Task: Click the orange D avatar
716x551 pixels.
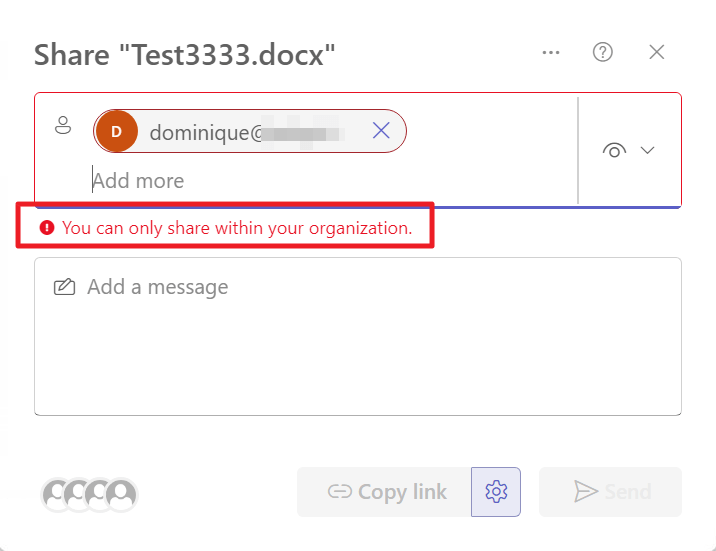Action: [x=116, y=131]
